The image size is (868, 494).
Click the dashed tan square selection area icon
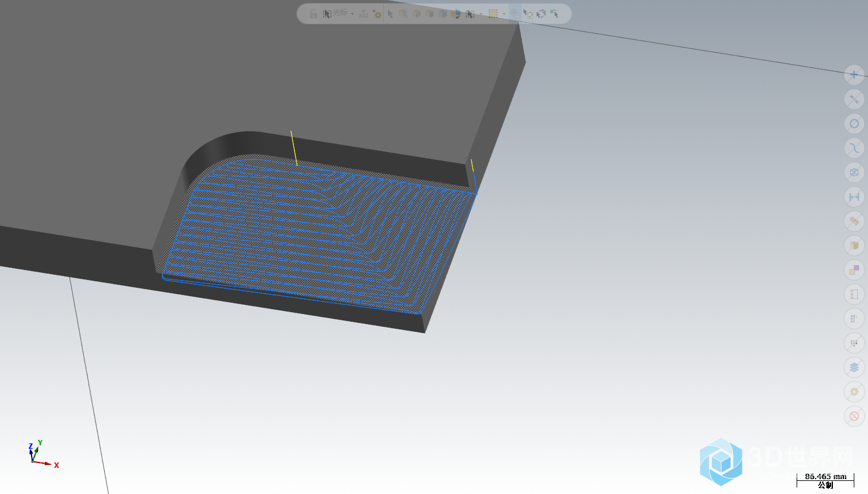493,14
